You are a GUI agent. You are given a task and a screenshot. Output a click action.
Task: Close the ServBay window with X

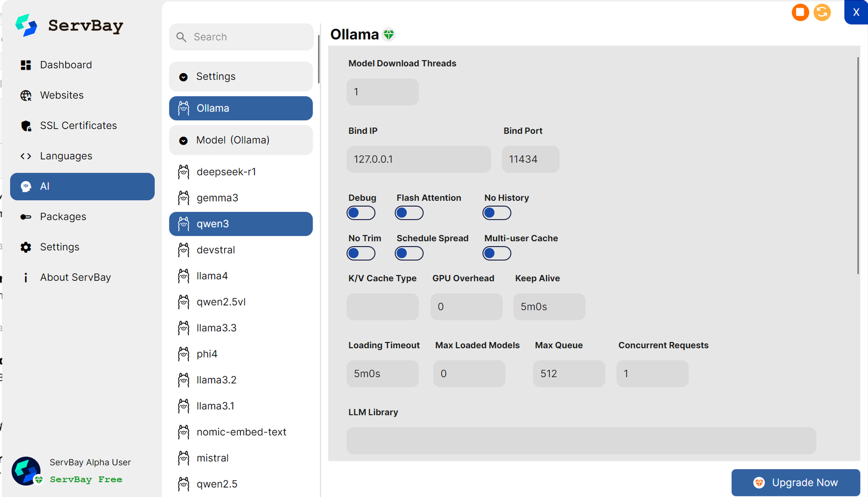click(856, 12)
